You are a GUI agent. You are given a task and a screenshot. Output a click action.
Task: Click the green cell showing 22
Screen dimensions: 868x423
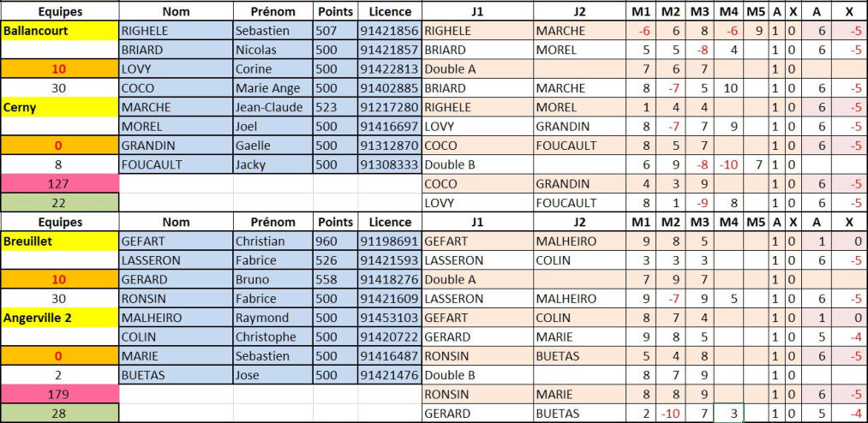tap(60, 203)
